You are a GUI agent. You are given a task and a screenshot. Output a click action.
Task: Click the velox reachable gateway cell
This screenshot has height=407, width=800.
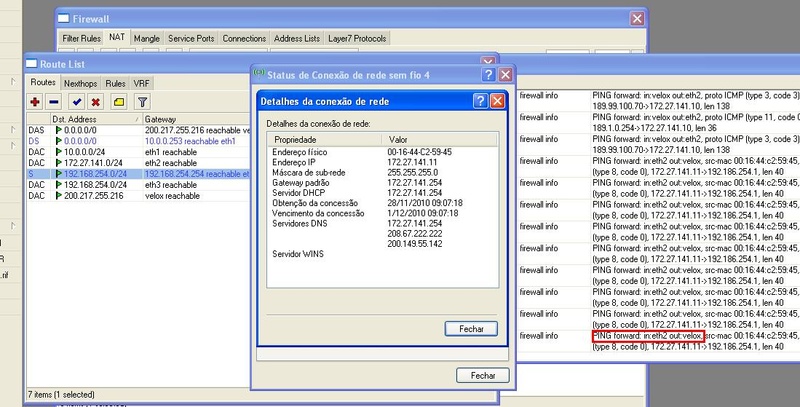click(x=172, y=196)
